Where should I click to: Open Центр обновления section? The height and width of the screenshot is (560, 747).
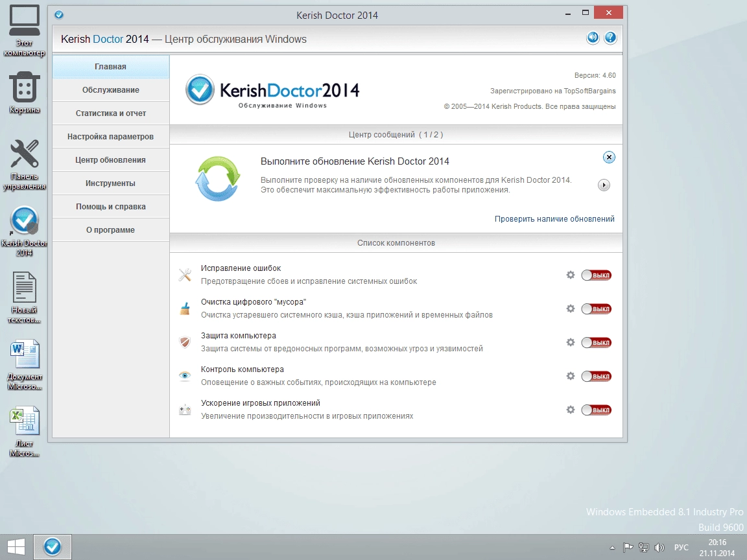pyautogui.click(x=110, y=160)
